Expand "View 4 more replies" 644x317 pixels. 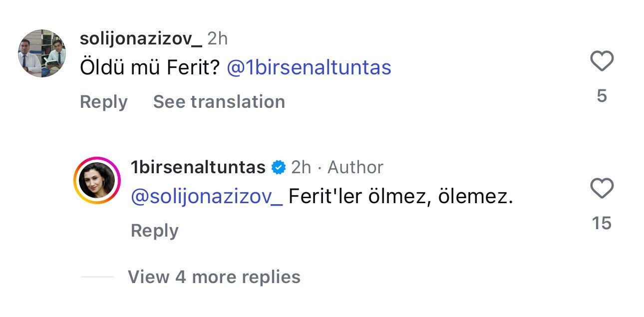click(x=214, y=277)
